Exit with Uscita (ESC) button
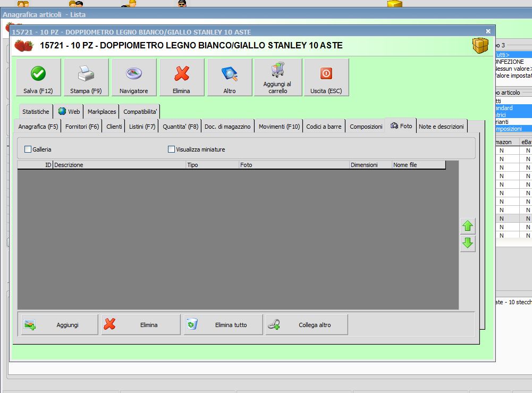Screen dimensions: 532x393 click(326, 78)
